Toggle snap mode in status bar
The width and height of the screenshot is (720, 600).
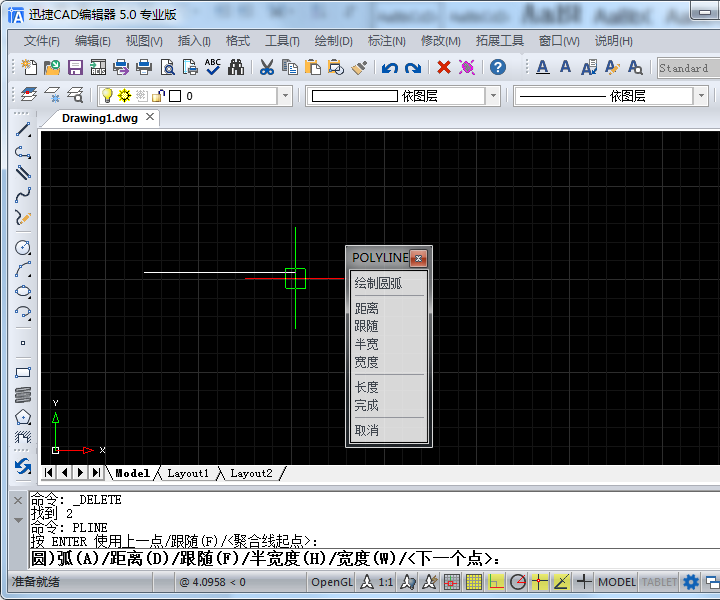coord(451,582)
